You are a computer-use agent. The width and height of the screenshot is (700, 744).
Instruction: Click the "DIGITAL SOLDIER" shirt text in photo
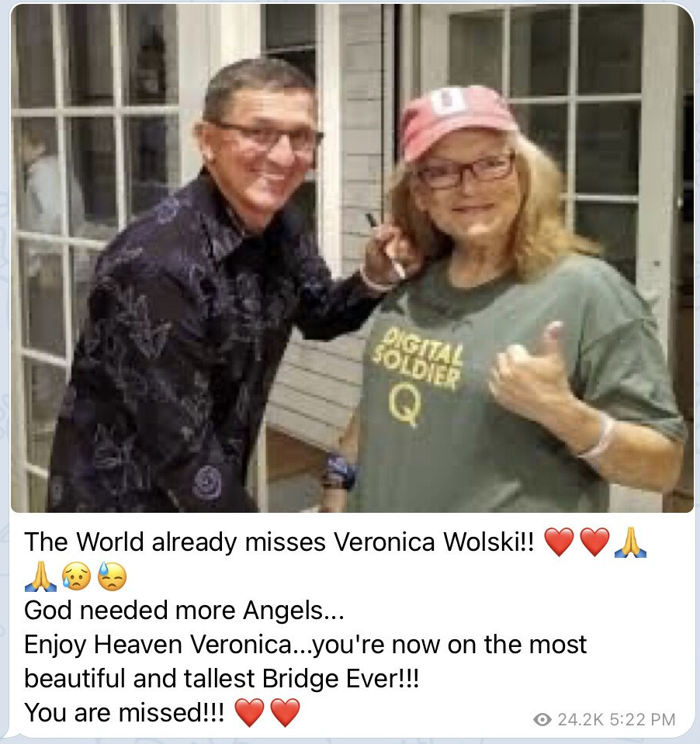(418, 358)
